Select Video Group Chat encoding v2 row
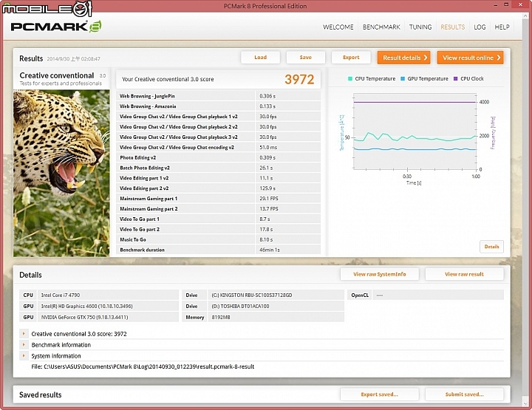This screenshot has height=410, width=532. [218, 147]
